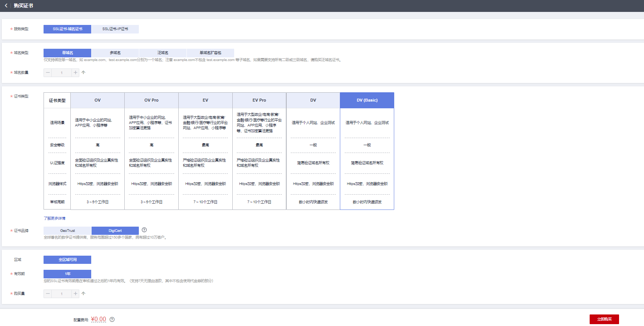Choose the 单域名扩容包 domain type
The width and height of the screenshot is (644, 326).
(210, 53)
